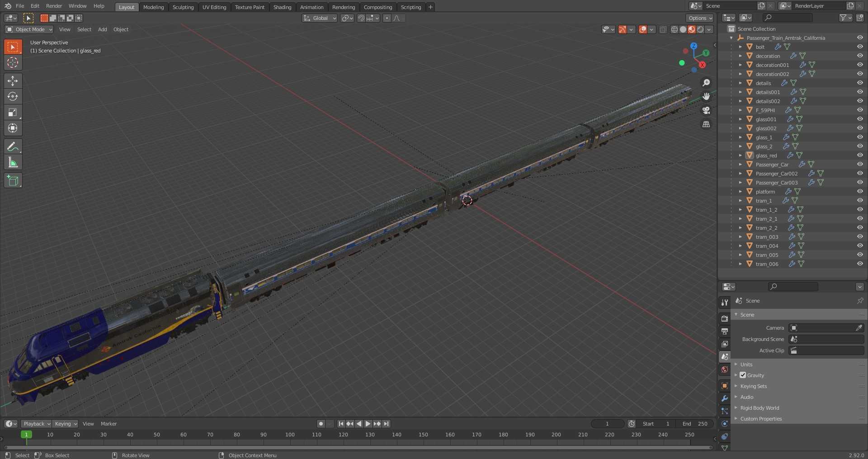Open the Particle properties tab icon
This screenshot has width=868, height=459.
(724, 411)
